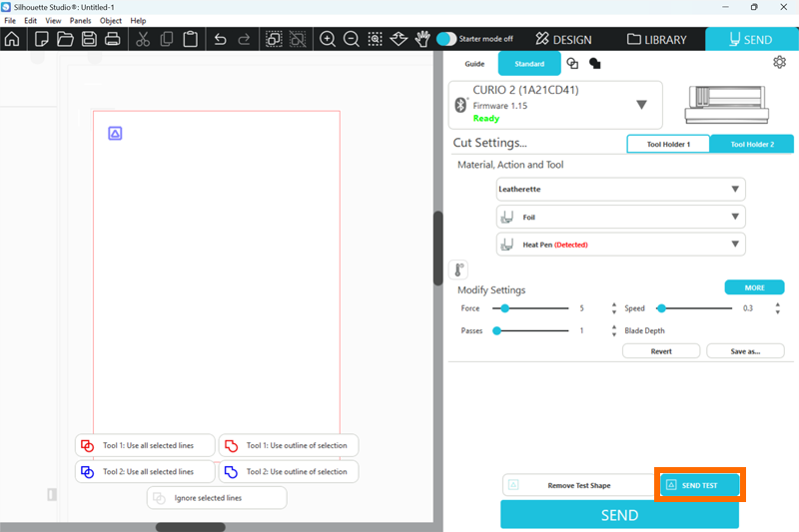
Task: Switch to the Tool Holder 1 tab
Action: tap(667, 144)
